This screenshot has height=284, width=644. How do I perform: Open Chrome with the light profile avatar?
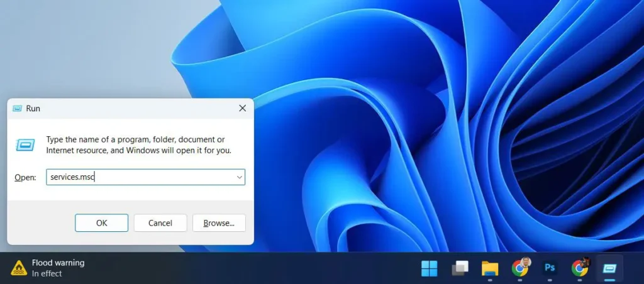pos(520,269)
